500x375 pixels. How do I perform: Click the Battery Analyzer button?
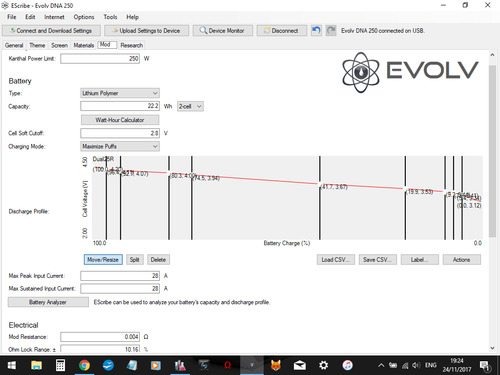coord(48,302)
